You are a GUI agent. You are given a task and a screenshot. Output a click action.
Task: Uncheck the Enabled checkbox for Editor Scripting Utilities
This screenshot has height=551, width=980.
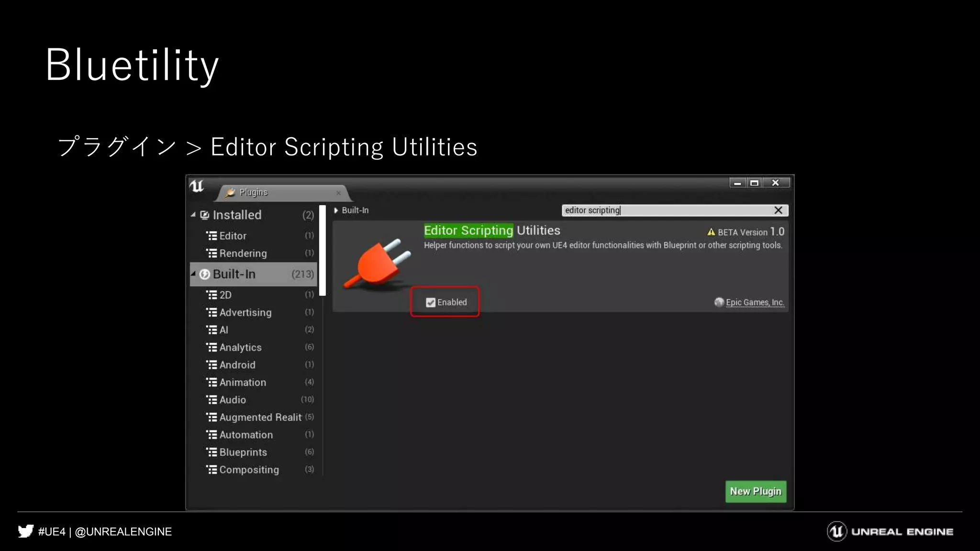(x=431, y=302)
